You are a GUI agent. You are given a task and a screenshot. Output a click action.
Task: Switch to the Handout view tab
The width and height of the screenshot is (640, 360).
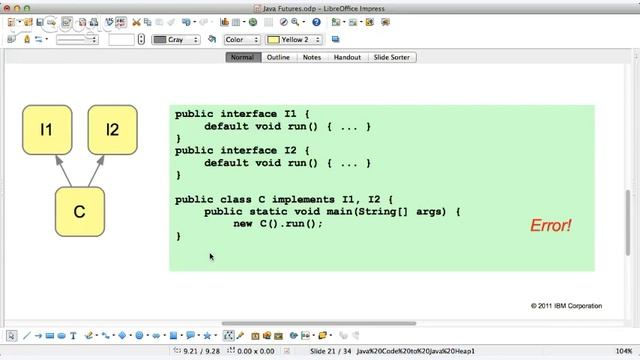(347, 57)
